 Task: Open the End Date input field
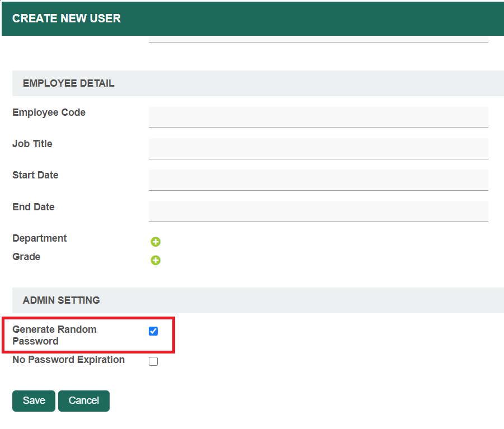tap(318, 212)
